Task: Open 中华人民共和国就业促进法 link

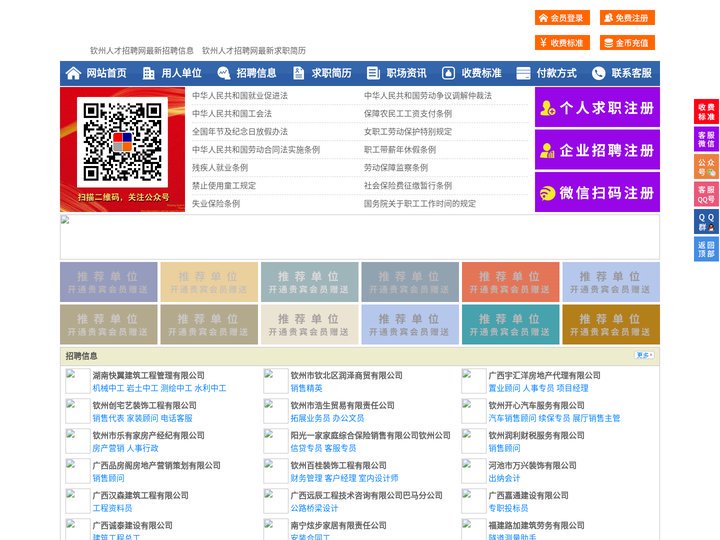Action: [240, 96]
